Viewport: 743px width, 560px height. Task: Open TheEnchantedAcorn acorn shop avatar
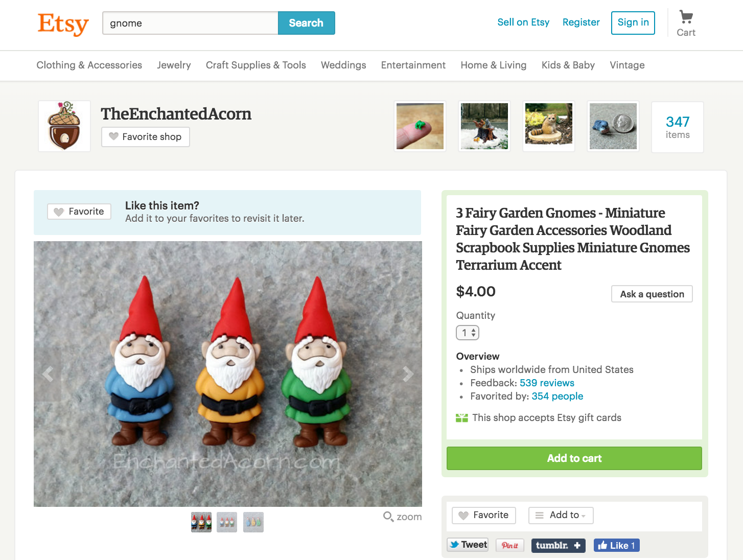64,126
